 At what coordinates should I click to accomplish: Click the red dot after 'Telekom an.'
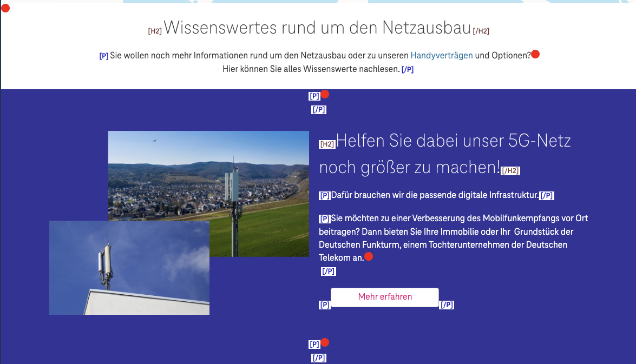[x=369, y=257]
